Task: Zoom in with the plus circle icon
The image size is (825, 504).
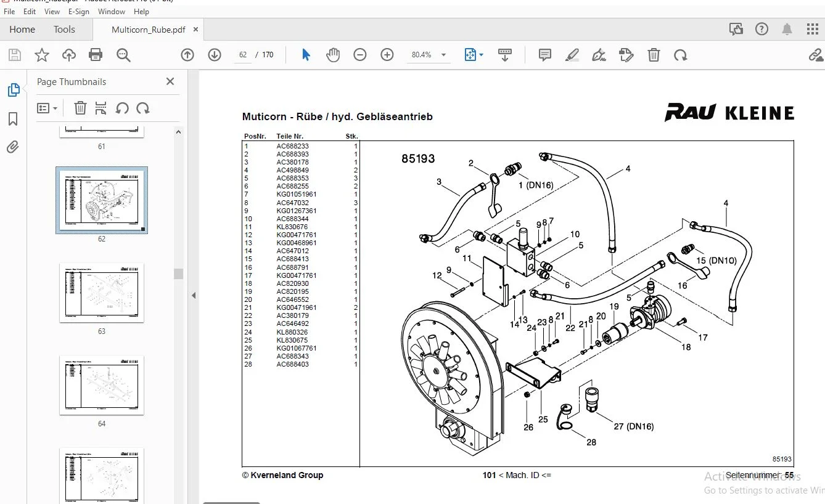Action: [x=387, y=55]
